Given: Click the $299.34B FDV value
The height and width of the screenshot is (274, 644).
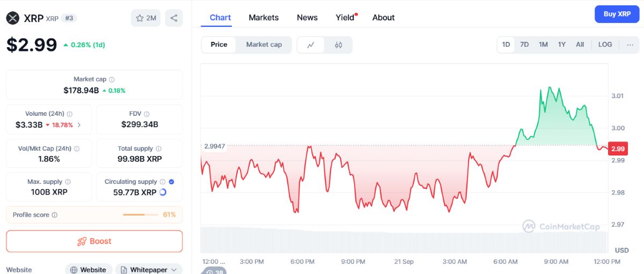Looking at the screenshot, I should [x=140, y=125].
